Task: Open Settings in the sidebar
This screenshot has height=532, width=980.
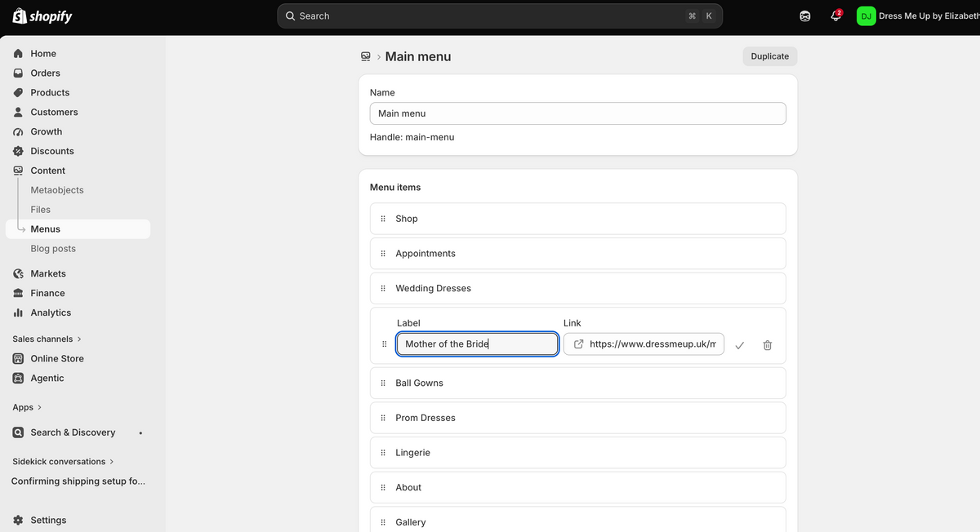Action: [78, 520]
